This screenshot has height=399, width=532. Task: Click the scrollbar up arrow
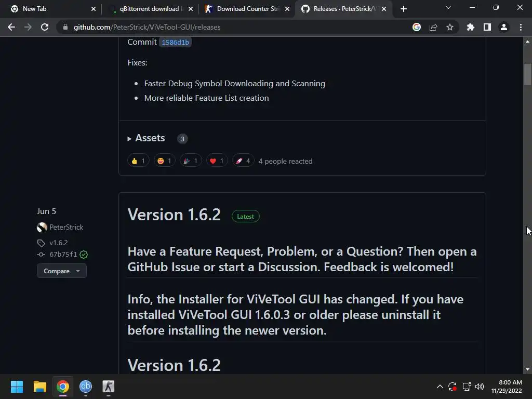pos(527,42)
